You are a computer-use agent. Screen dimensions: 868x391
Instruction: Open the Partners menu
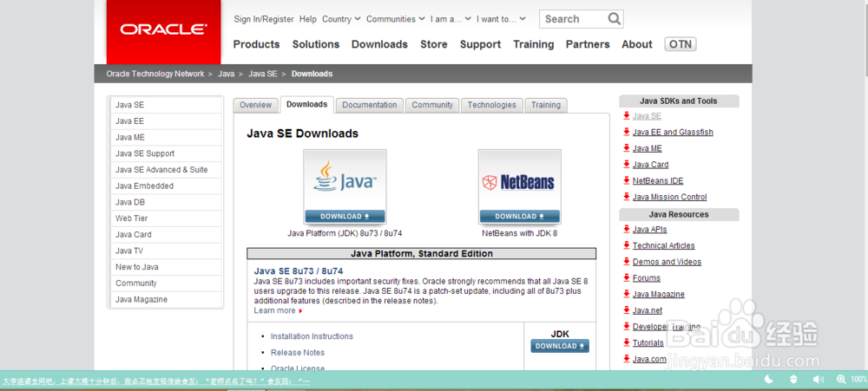[x=588, y=44]
